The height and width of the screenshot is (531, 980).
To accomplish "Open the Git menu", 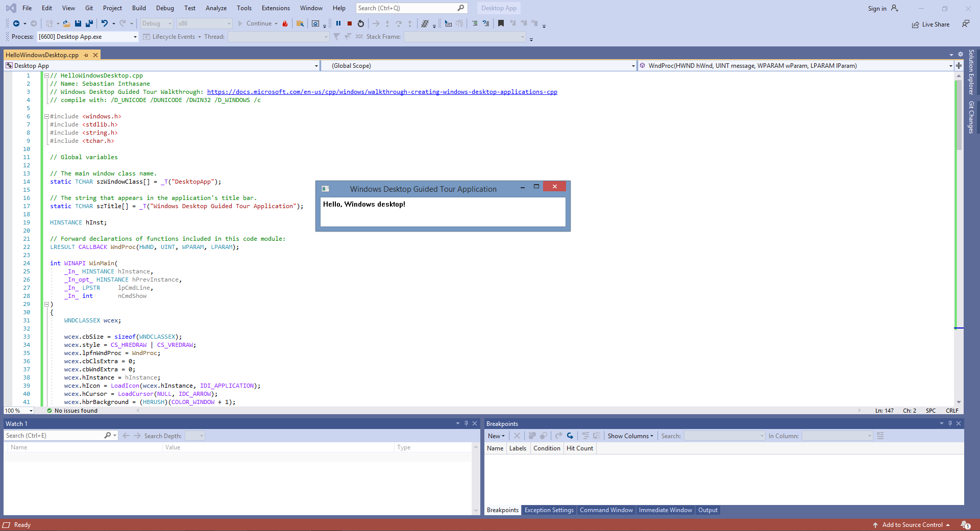I will 89,8.
